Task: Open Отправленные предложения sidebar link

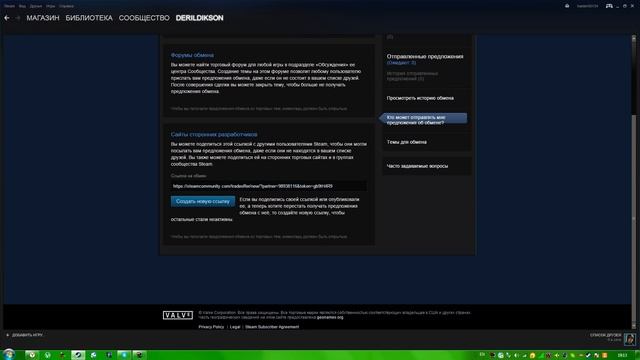Action: click(x=425, y=56)
